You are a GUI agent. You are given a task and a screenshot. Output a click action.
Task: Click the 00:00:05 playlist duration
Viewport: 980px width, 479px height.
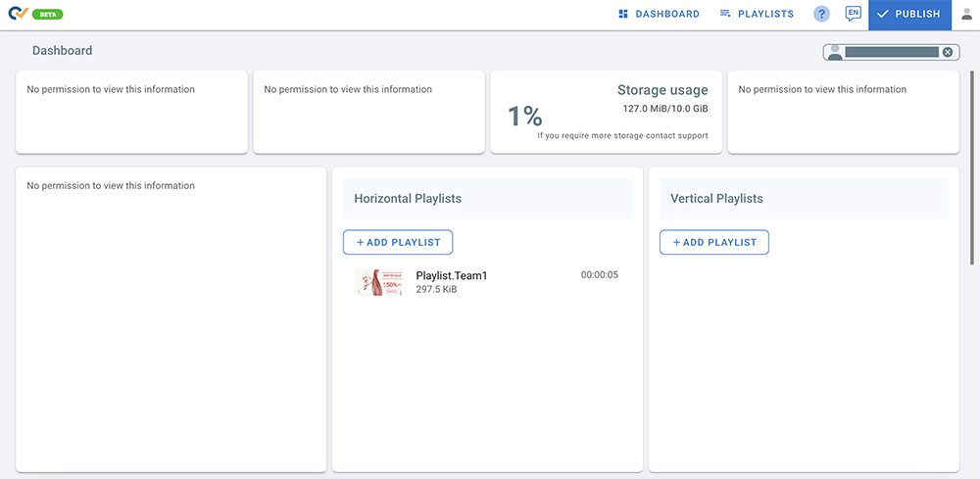pos(599,275)
